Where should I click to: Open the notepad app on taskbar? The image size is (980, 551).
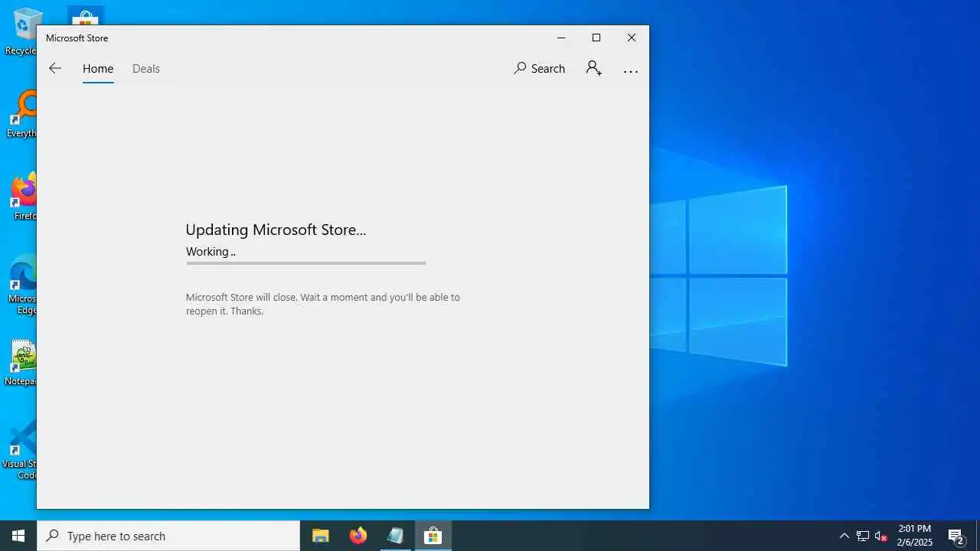pos(396,536)
